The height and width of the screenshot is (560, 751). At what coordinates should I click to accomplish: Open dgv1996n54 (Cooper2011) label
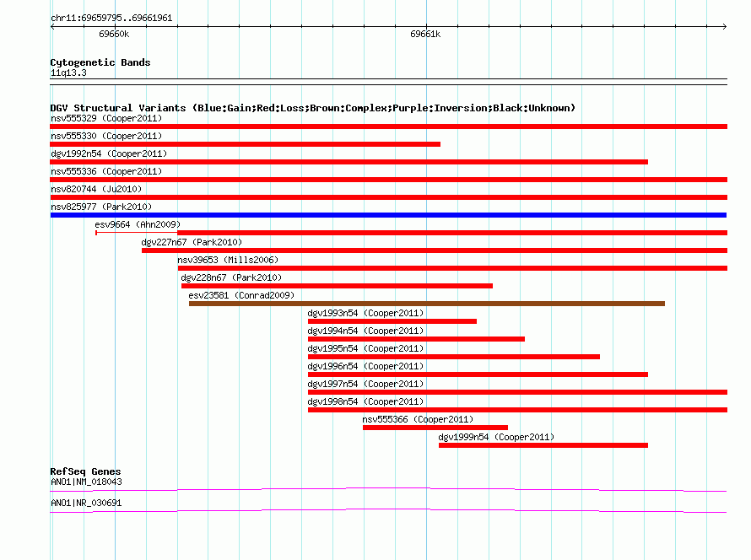coord(365,366)
